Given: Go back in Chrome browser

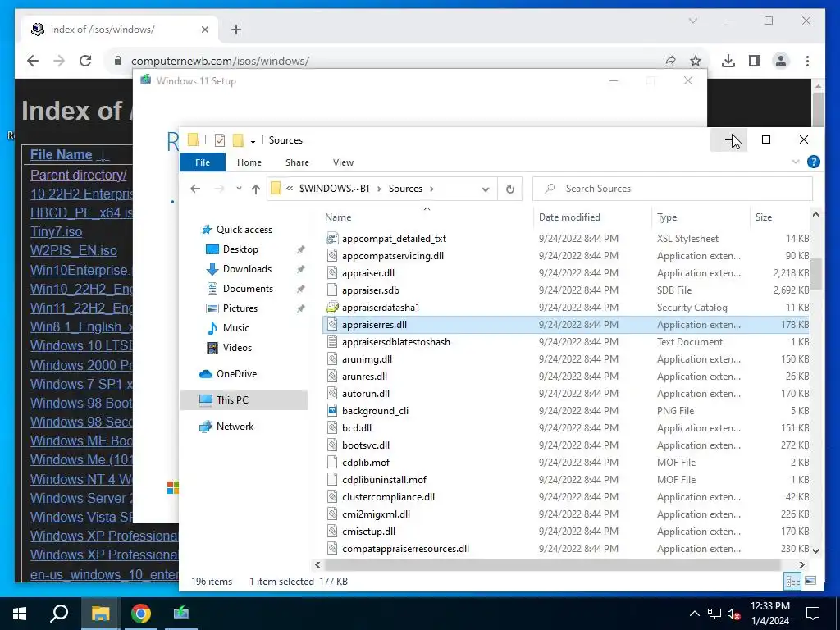Looking at the screenshot, I should click(x=33, y=61).
